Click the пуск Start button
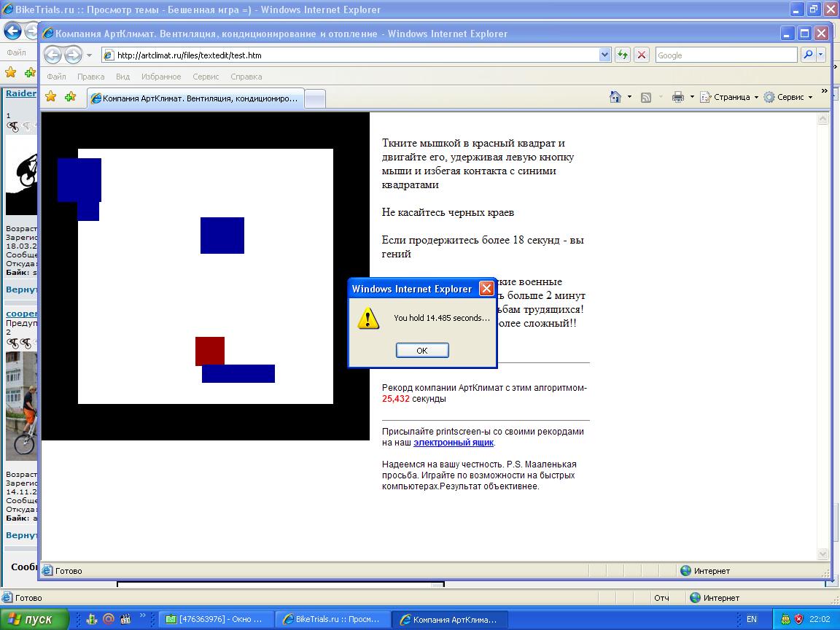The image size is (840, 630). tap(34, 619)
